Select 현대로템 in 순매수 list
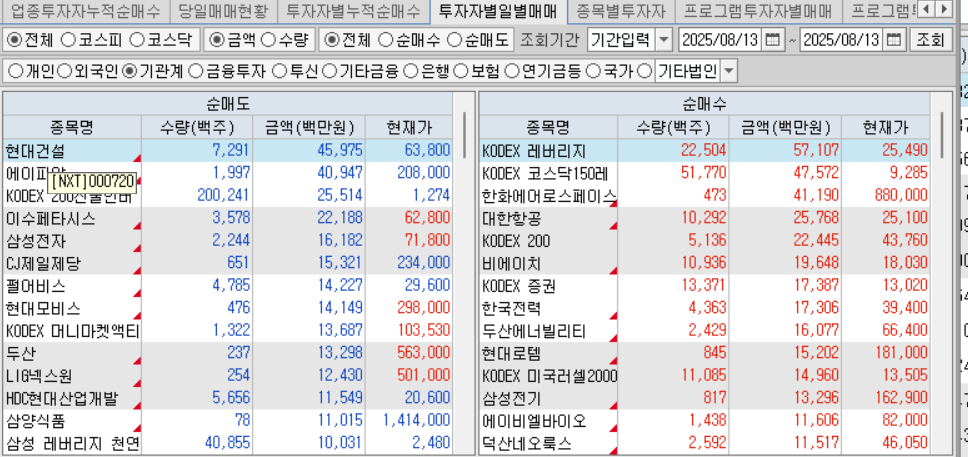The width and height of the screenshot is (968, 457). pos(704,353)
